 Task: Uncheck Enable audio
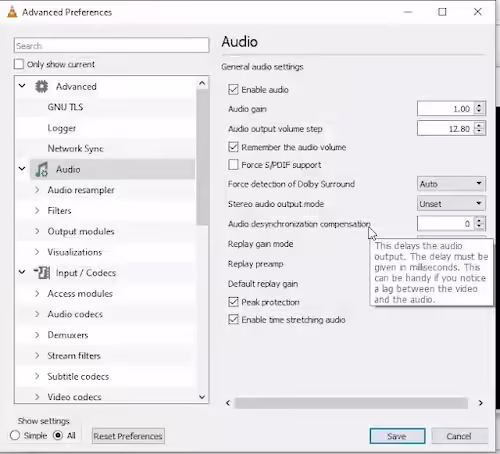233,89
